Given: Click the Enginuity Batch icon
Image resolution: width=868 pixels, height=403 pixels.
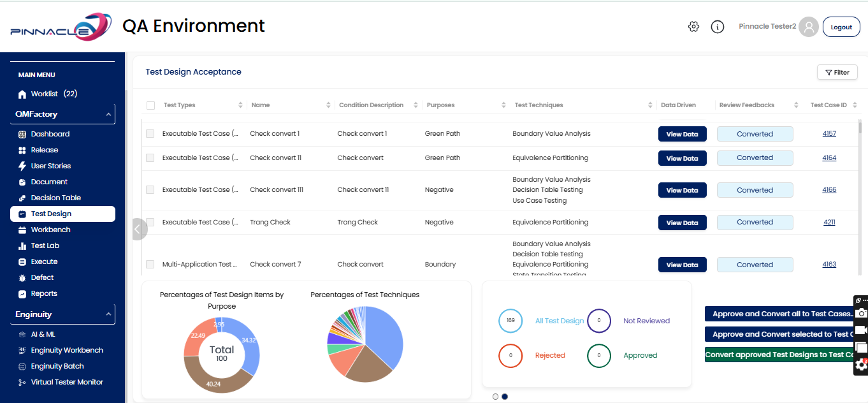Looking at the screenshot, I should click(x=22, y=367).
